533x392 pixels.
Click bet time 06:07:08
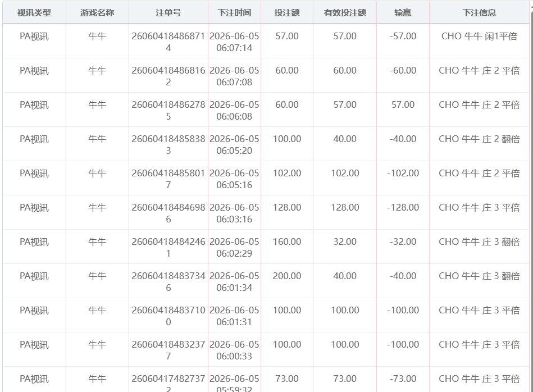(234, 83)
